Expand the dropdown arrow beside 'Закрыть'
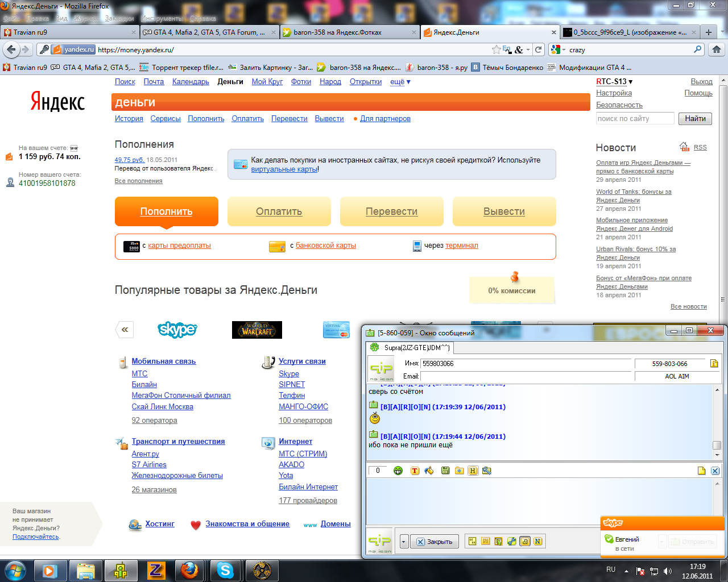 (404, 542)
